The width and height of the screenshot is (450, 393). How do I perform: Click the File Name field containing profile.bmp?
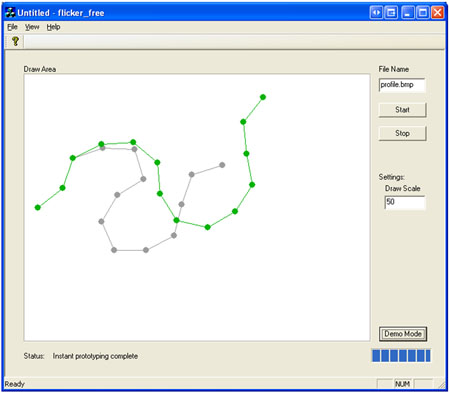pyautogui.click(x=402, y=85)
